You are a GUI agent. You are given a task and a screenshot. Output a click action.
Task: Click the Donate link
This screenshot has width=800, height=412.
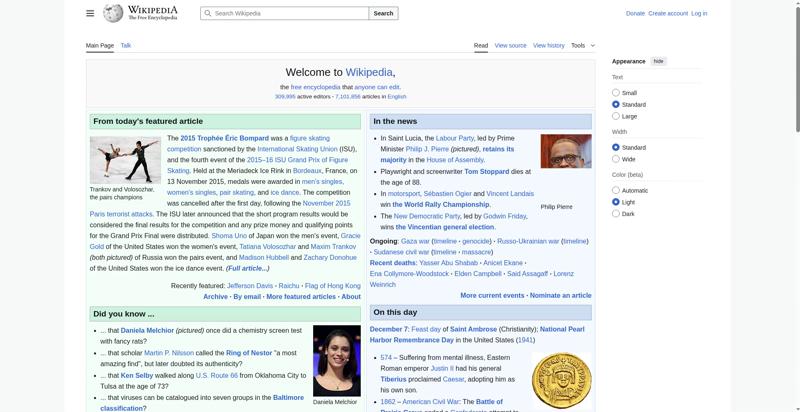[635, 13]
